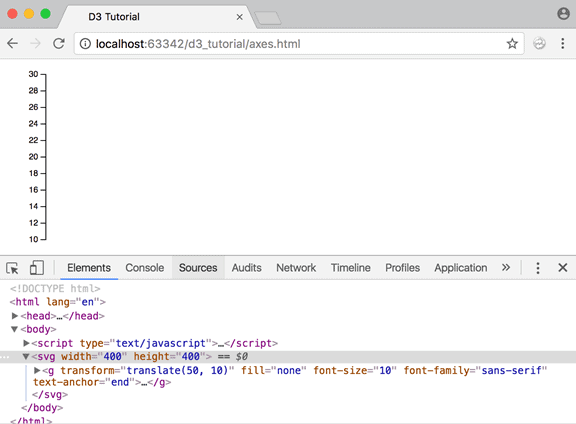
Task: Click the extension icon next to the address bar
Action: (x=539, y=43)
